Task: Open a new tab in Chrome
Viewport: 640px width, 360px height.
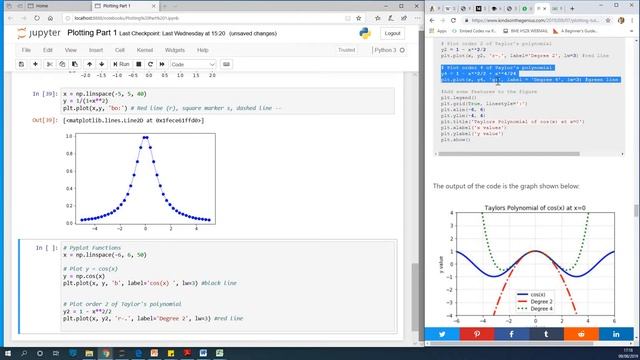Action: pos(572,8)
